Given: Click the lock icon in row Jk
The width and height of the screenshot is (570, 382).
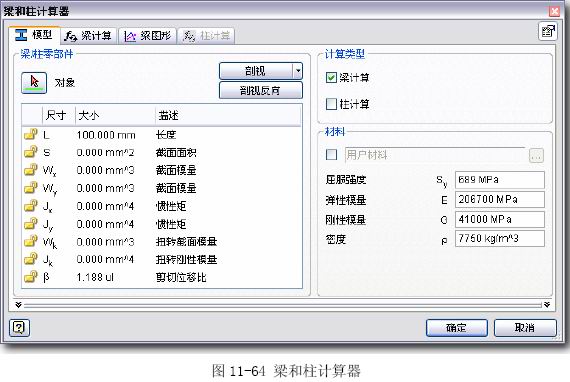Looking at the screenshot, I should pos(31,259).
